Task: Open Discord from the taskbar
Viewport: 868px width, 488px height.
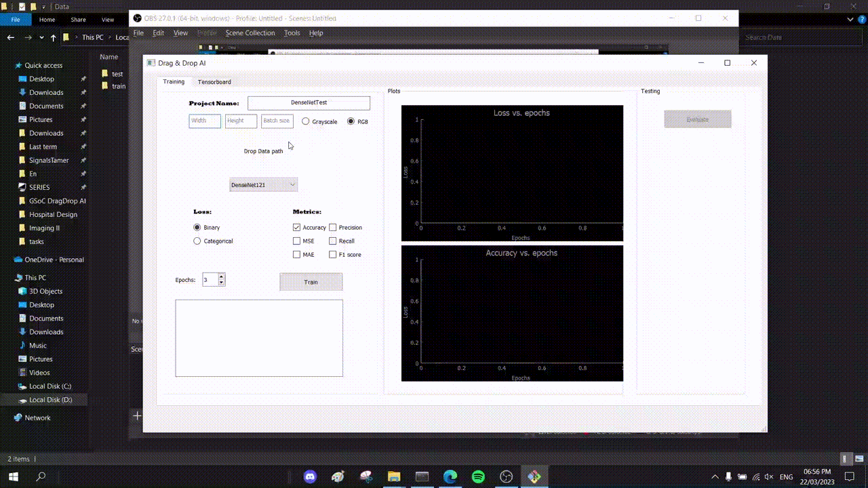Action: [310, 477]
